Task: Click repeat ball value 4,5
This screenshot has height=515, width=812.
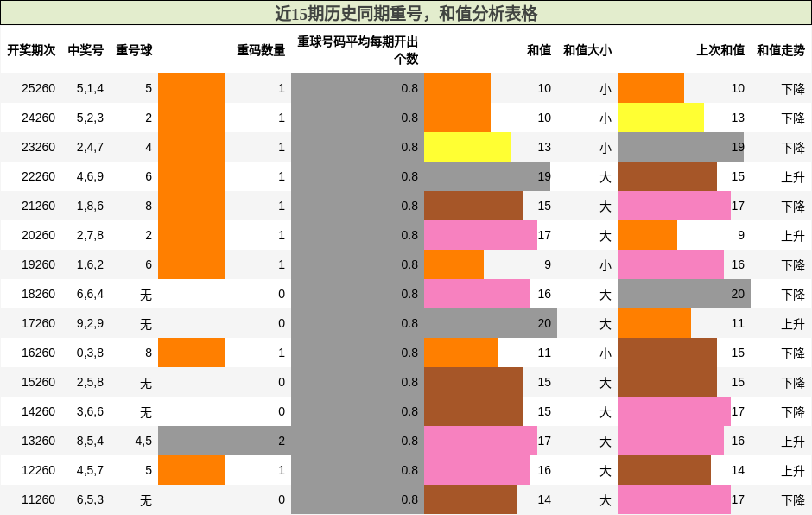Action: coord(143,442)
